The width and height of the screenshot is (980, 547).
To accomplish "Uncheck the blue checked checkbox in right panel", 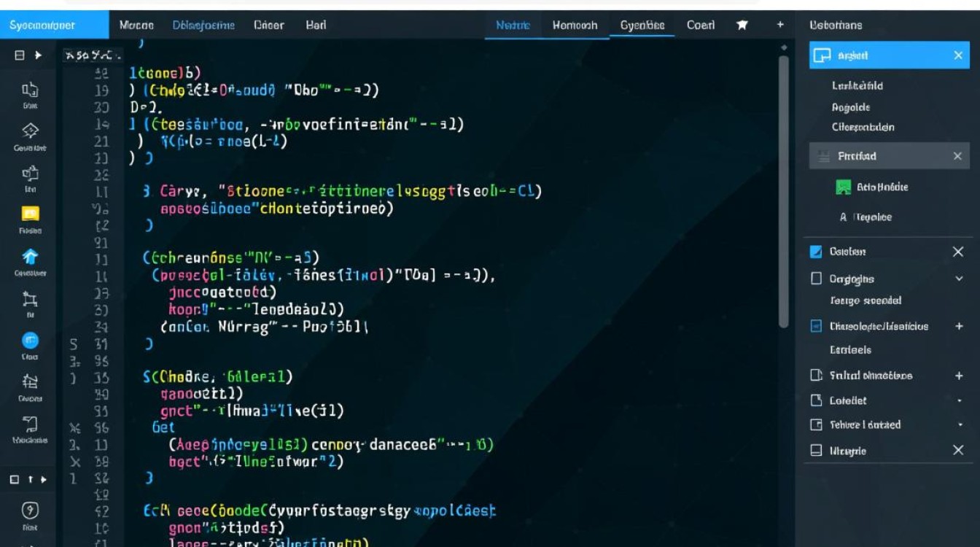I will [817, 252].
